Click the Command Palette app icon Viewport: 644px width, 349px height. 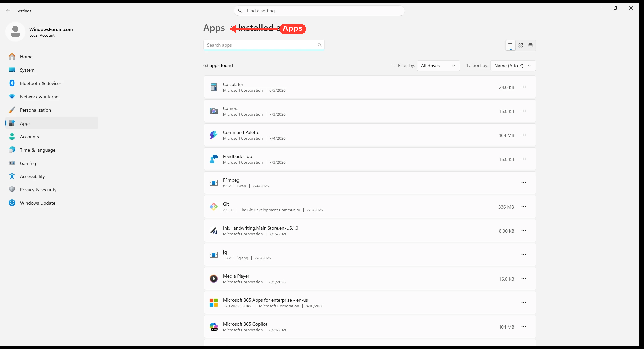(x=214, y=135)
